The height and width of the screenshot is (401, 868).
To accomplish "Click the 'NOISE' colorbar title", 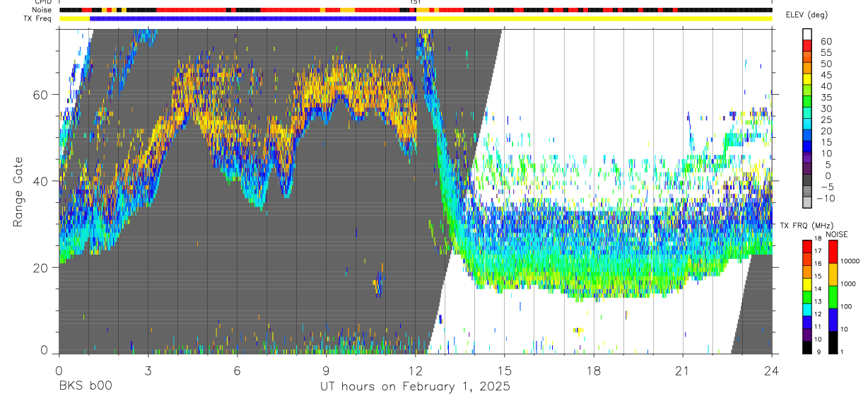I will (837, 234).
